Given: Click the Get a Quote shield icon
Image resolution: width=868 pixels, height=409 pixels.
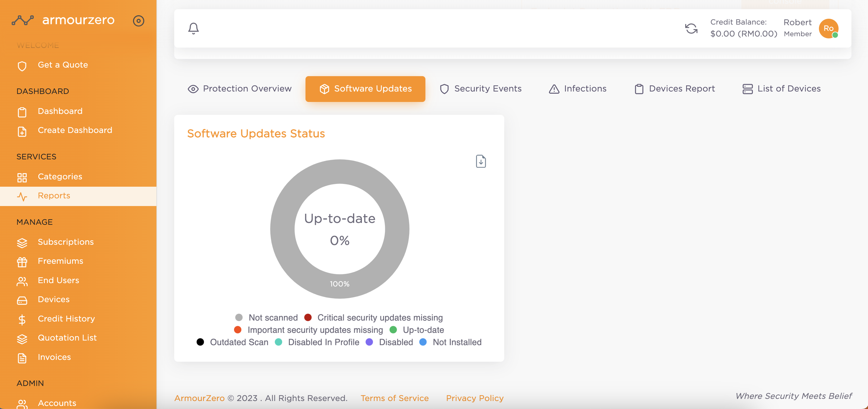Looking at the screenshot, I should coord(22,65).
